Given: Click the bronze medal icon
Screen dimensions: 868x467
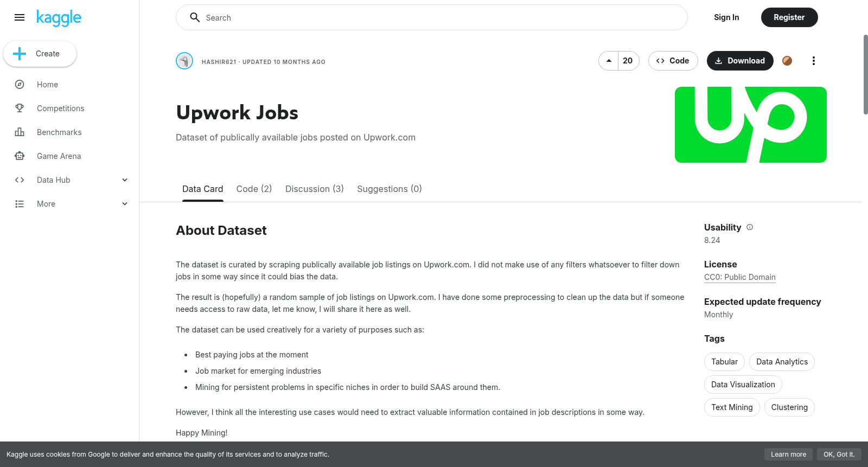Looking at the screenshot, I should click(787, 61).
